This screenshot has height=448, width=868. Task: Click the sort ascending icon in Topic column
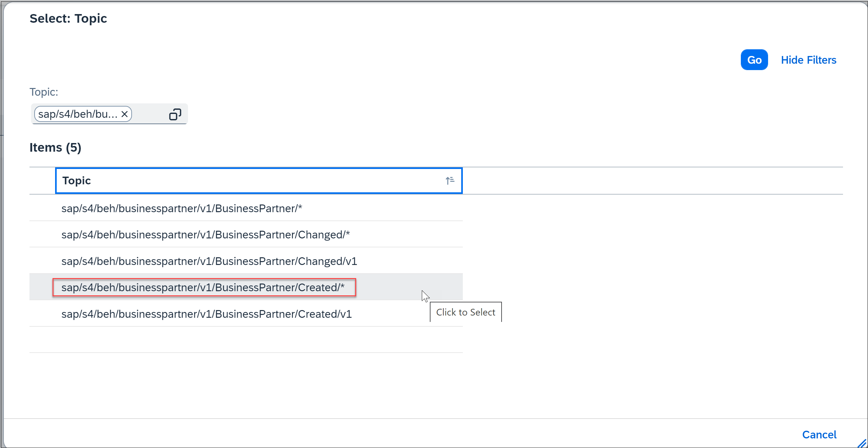coord(450,181)
